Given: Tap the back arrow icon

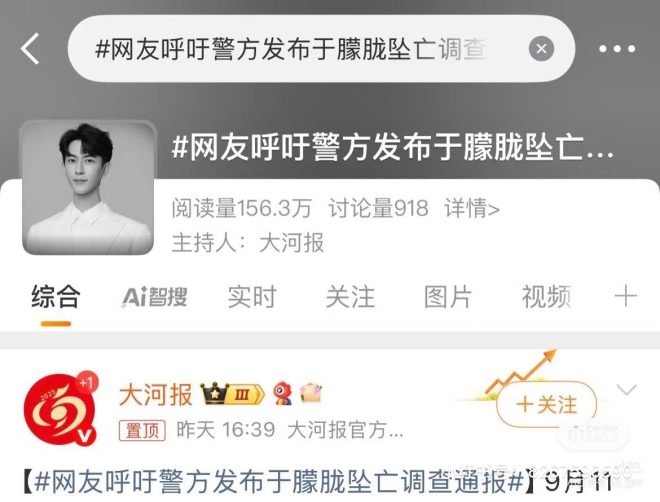Looking at the screenshot, I should coord(30,49).
